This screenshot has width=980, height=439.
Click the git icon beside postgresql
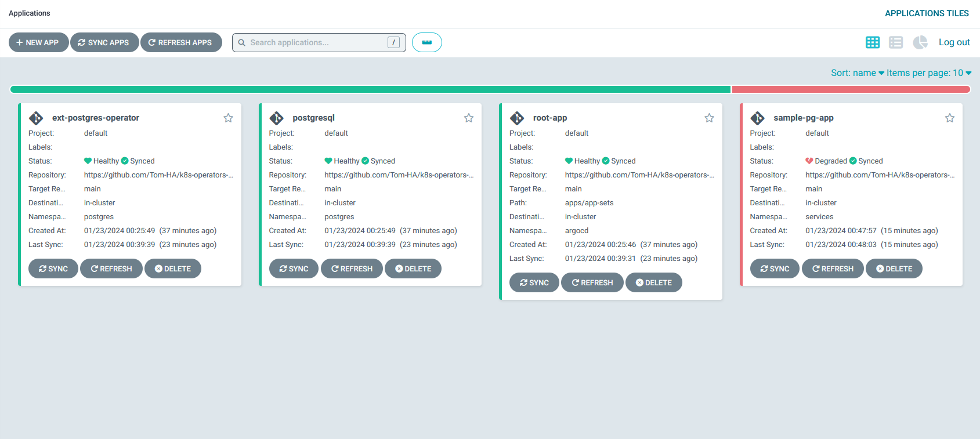277,118
